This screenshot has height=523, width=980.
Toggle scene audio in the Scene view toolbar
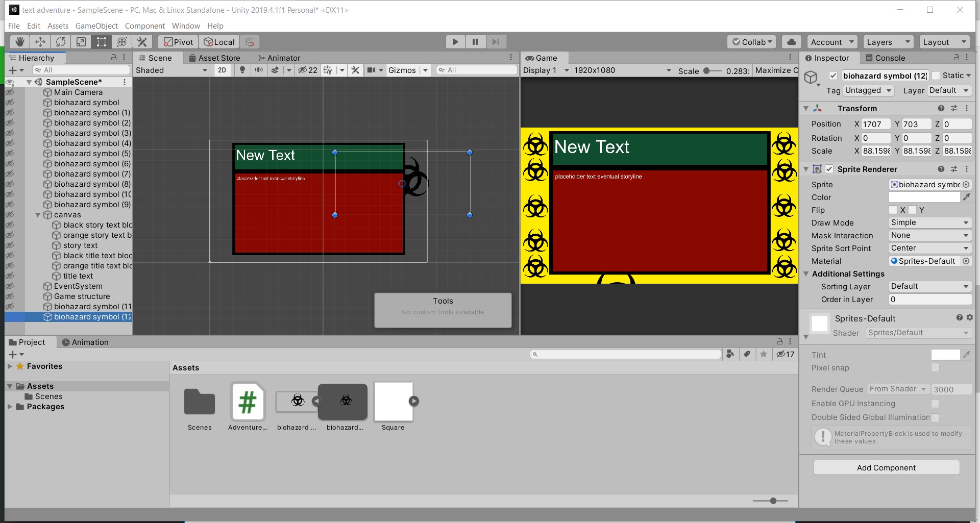coord(259,70)
